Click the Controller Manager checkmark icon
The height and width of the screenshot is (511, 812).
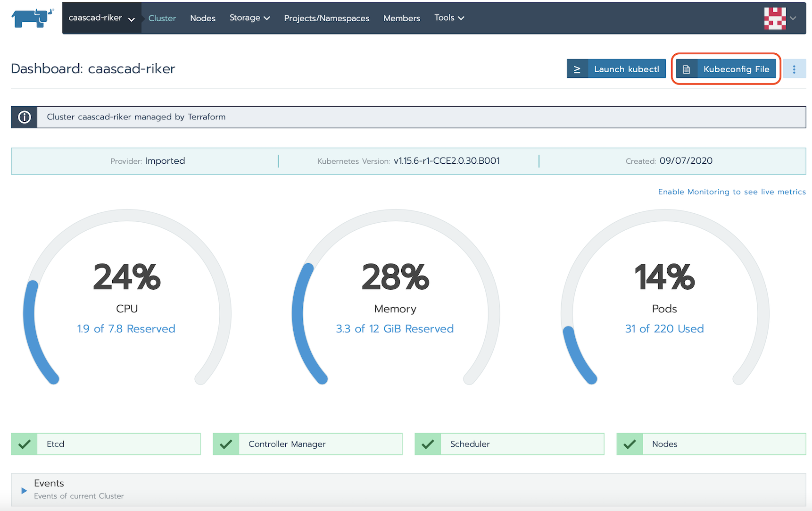226,444
